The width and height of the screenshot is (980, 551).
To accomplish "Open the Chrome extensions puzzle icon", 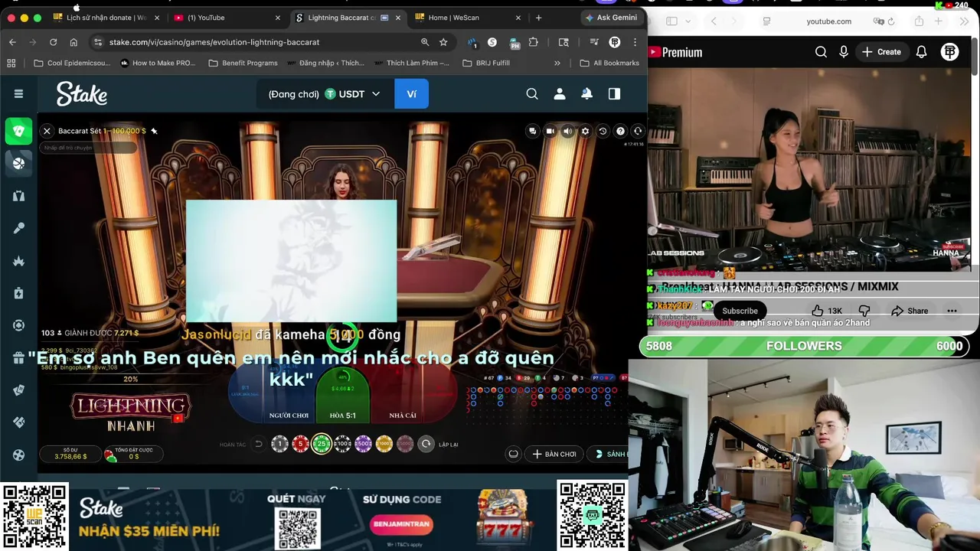I will (x=534, y=42).
